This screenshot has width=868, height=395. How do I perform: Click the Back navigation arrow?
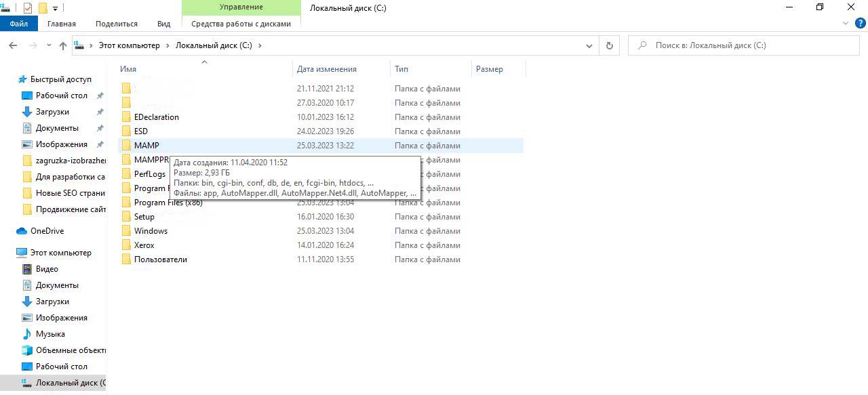(13, 45)
